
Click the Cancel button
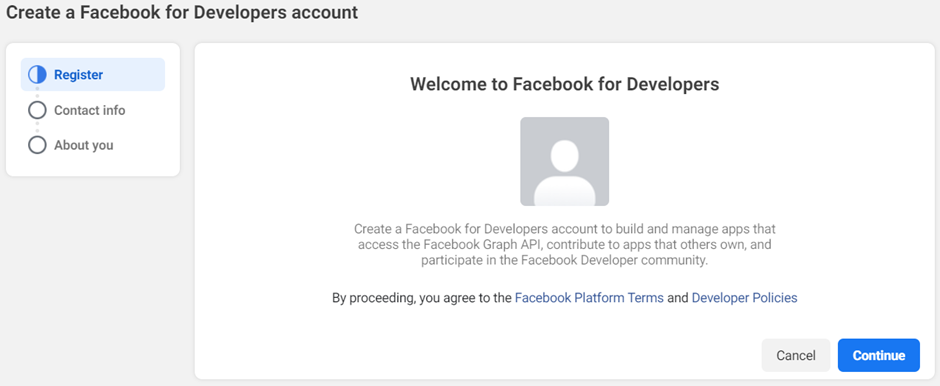pos(796,355)
